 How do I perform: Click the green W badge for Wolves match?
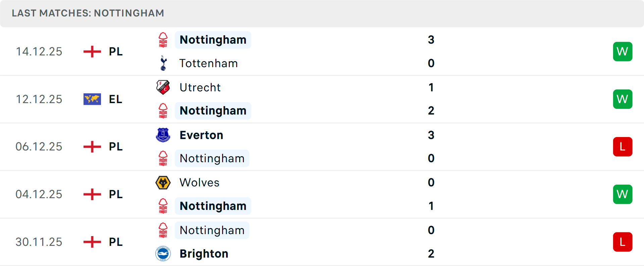(x=623, y=194)
